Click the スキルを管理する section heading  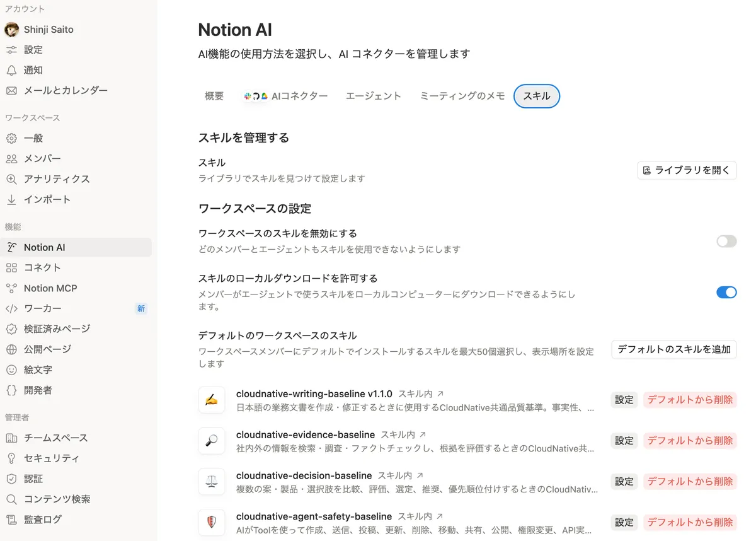[x=244, y=137]
